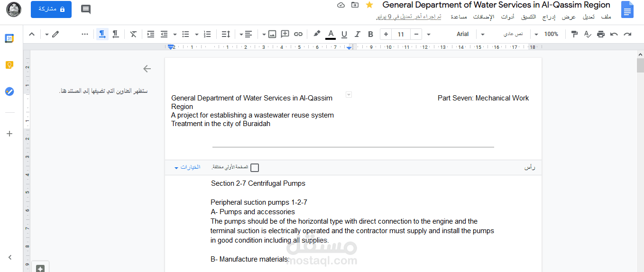Viewport: 644px width, 272px height.
Task: Click the Undo arrow icon
Action: (x=614, y=34)
